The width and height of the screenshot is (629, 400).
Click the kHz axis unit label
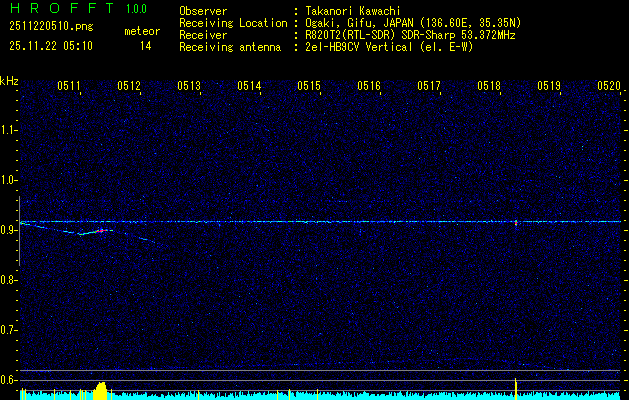[x=9, y=80]
